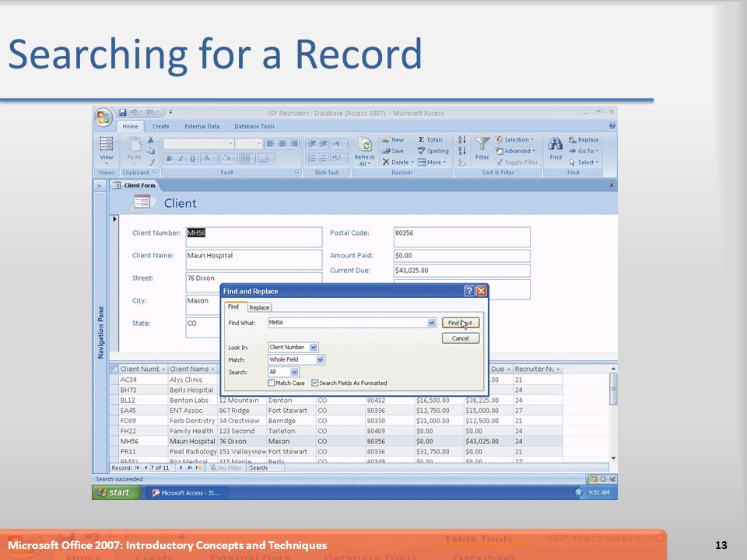Sort descending with the Z-A icon
Viewport: 747px width, 560px height.
click(x=461, y=151)
